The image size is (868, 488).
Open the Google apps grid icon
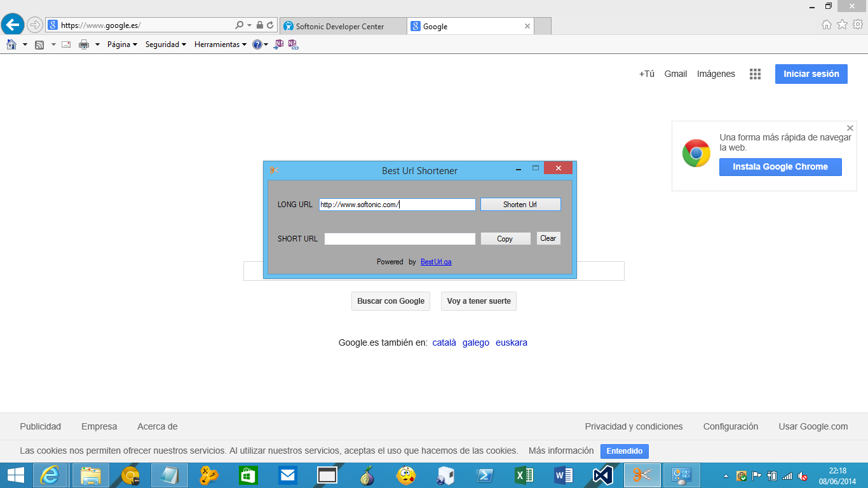(755, 74)
